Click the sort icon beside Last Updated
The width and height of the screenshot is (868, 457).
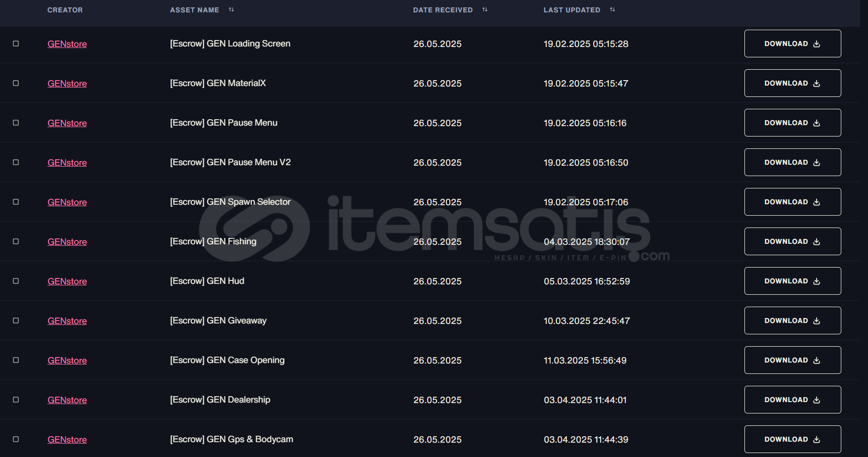pos(612,10)
